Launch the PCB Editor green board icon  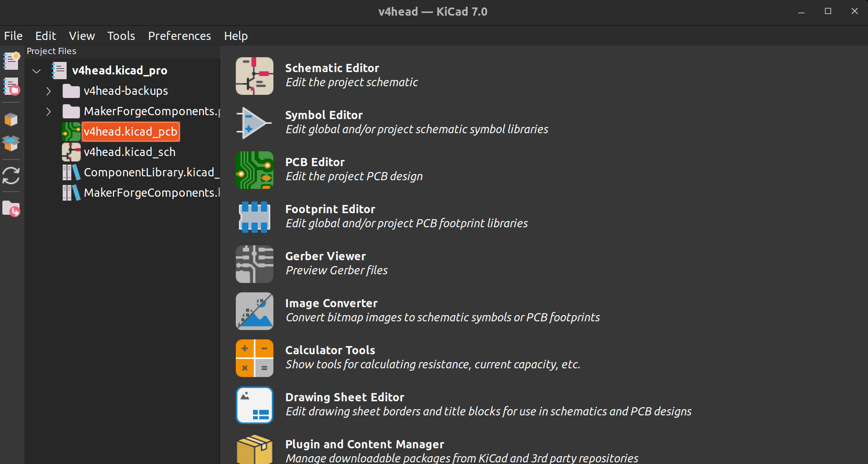tap(254, 170)
